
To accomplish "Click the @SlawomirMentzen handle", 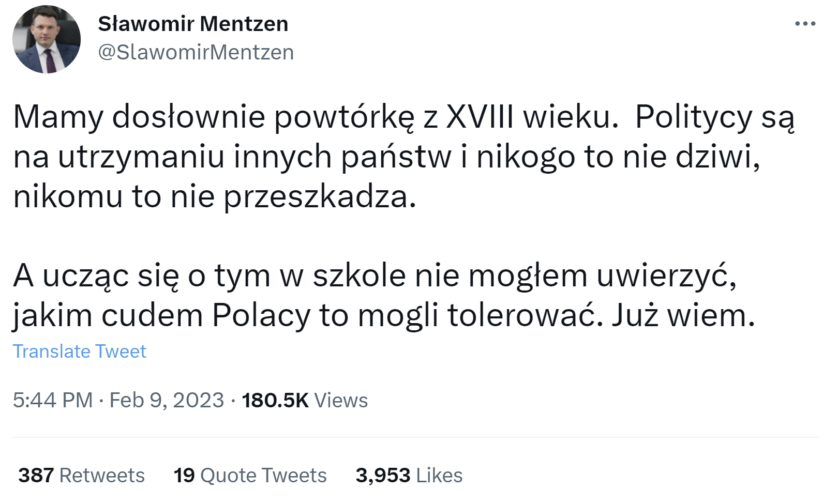I will point(196,52).
